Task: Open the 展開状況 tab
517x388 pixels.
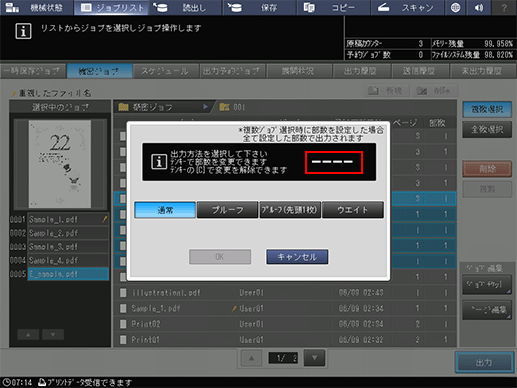Action: pyautogui.click(x=299, y=71)
